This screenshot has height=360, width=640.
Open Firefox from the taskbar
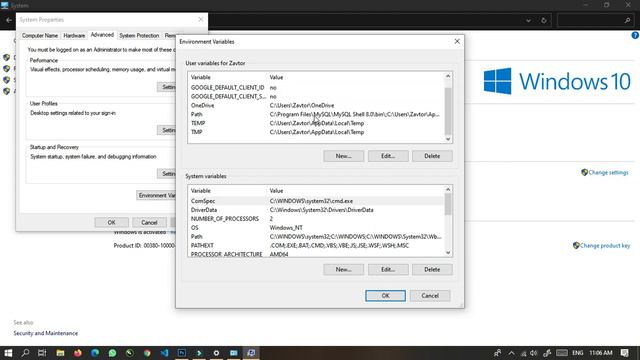[78, 353]
